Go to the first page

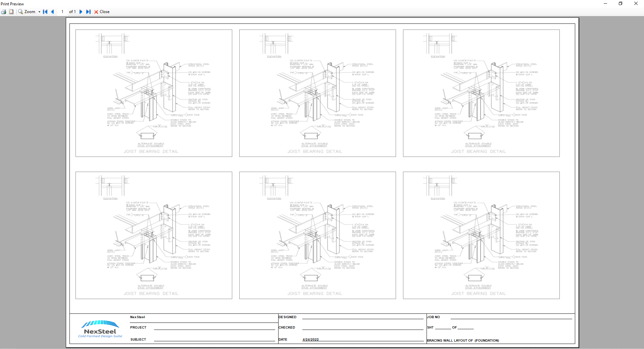pyautogui.click(x=45, y=12)
